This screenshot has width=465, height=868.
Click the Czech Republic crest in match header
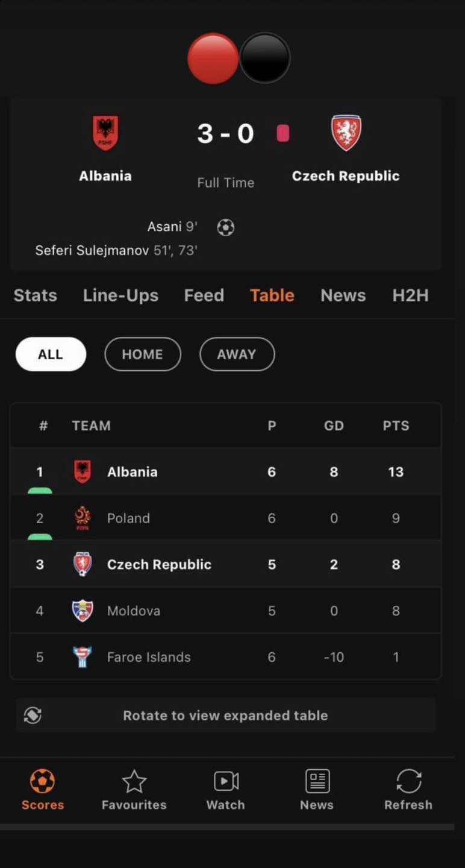346,133
